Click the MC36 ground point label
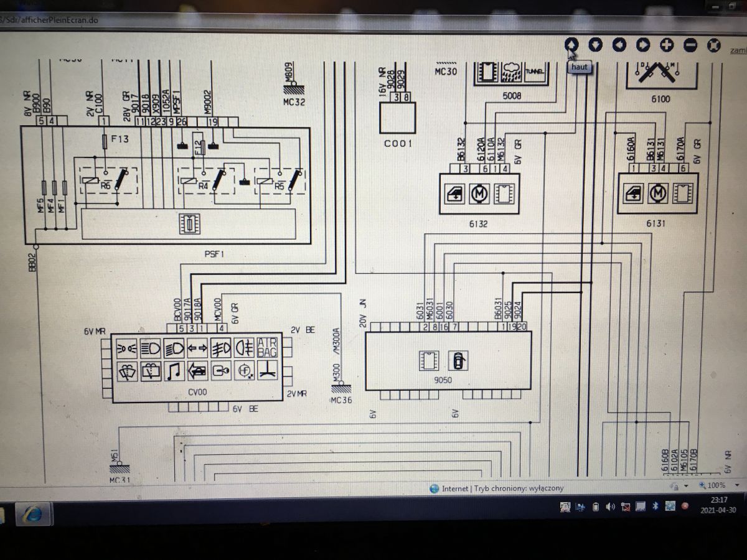The image size is (747, 560). pos(341,400)
